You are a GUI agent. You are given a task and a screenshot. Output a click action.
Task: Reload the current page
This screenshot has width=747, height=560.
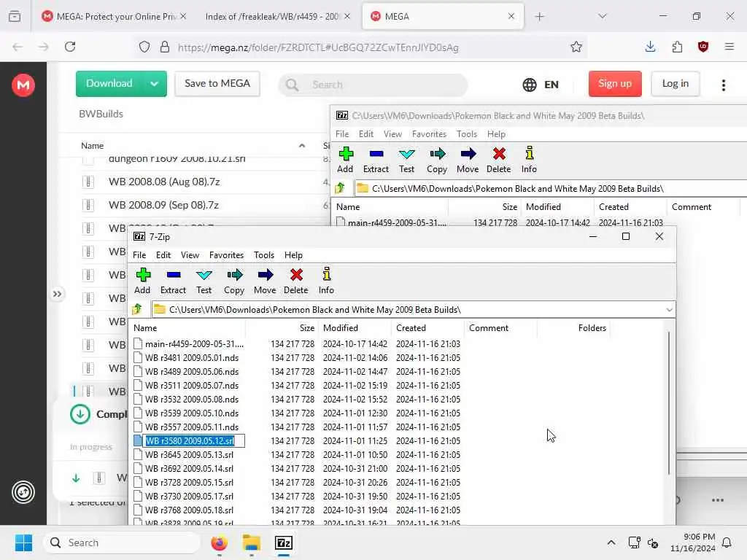point(70,47)
